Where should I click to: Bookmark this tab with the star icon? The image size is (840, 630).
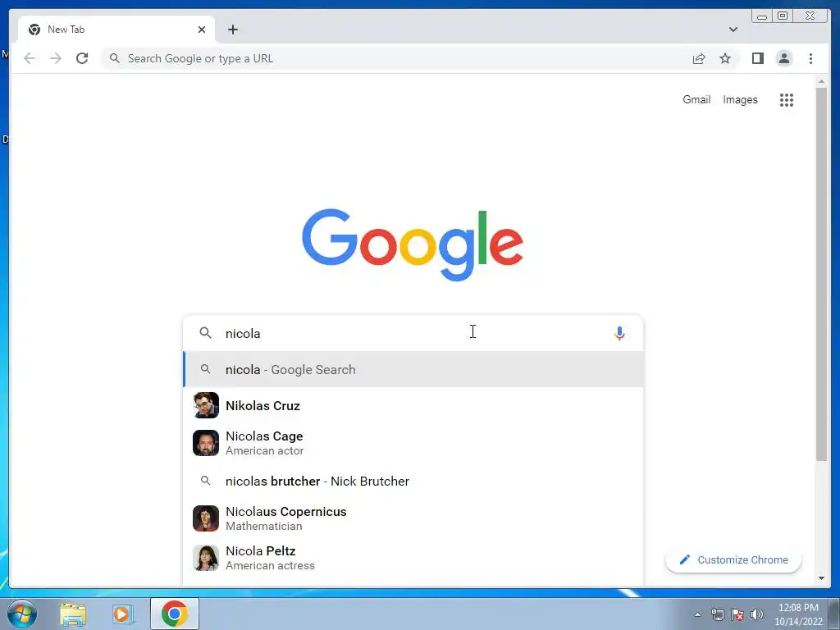pos(725,58)
